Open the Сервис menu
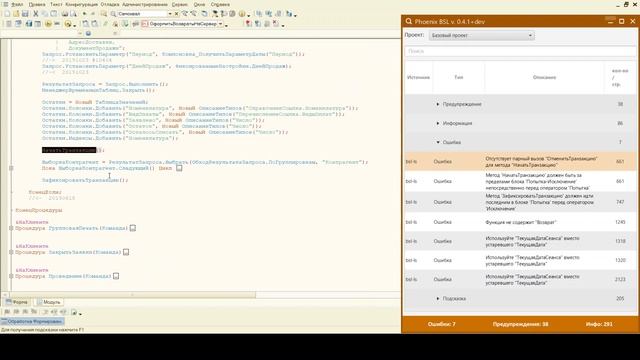Viewport: 640px width, 360px height. [180, 4]
